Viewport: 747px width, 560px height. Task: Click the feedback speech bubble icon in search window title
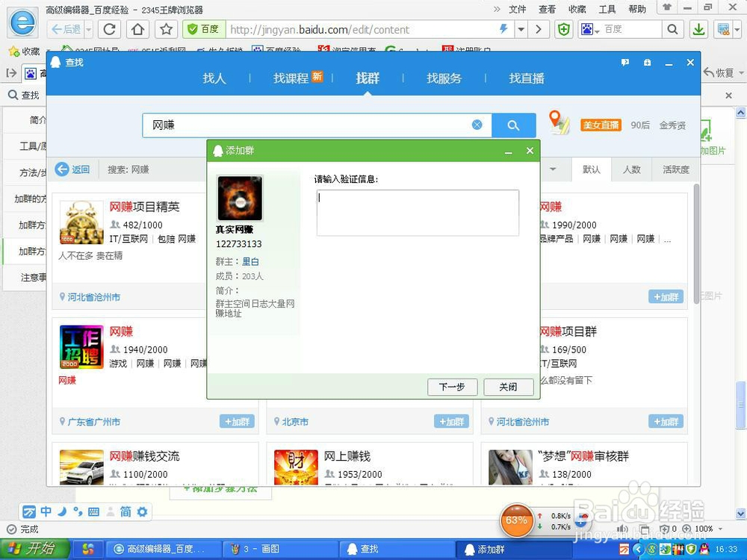pyautogui.click(x=625, y=63)
